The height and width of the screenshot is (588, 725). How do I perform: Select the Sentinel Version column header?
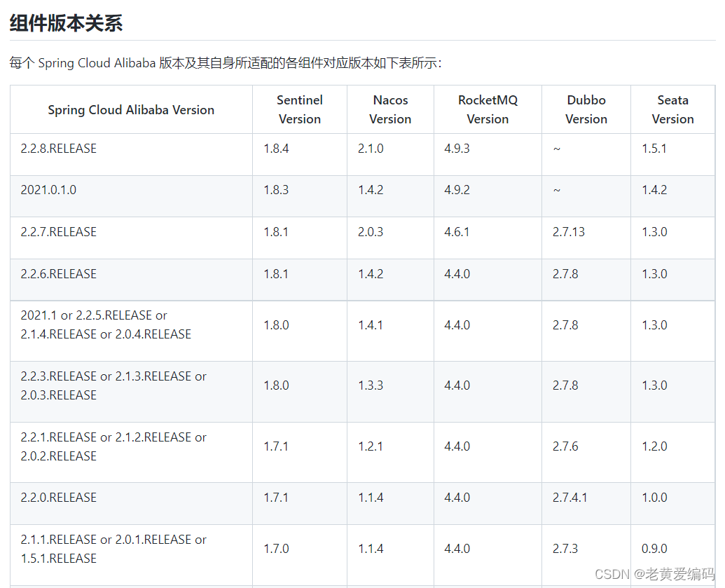tap(300, 109)
